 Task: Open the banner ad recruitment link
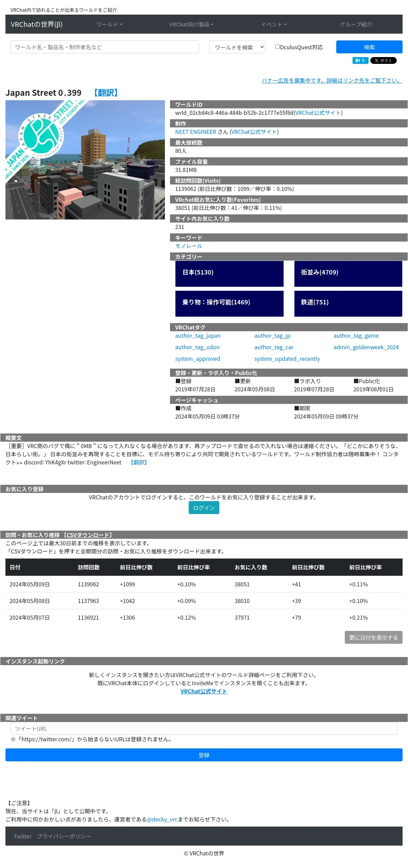pos(332,81)
